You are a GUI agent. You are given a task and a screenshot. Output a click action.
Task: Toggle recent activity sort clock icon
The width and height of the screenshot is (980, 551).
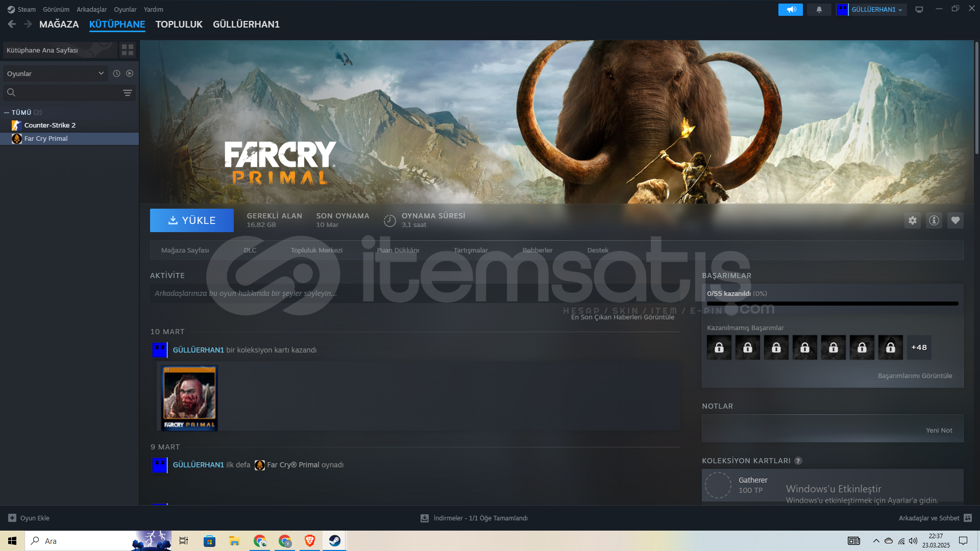point(116,73)
